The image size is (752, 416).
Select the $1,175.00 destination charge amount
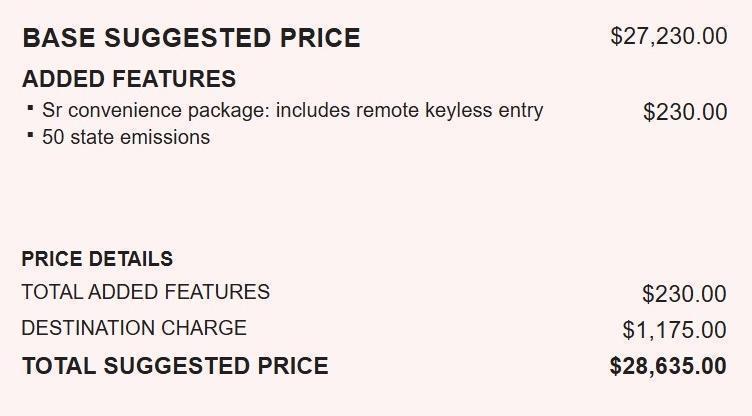click(x=674, y=330)
